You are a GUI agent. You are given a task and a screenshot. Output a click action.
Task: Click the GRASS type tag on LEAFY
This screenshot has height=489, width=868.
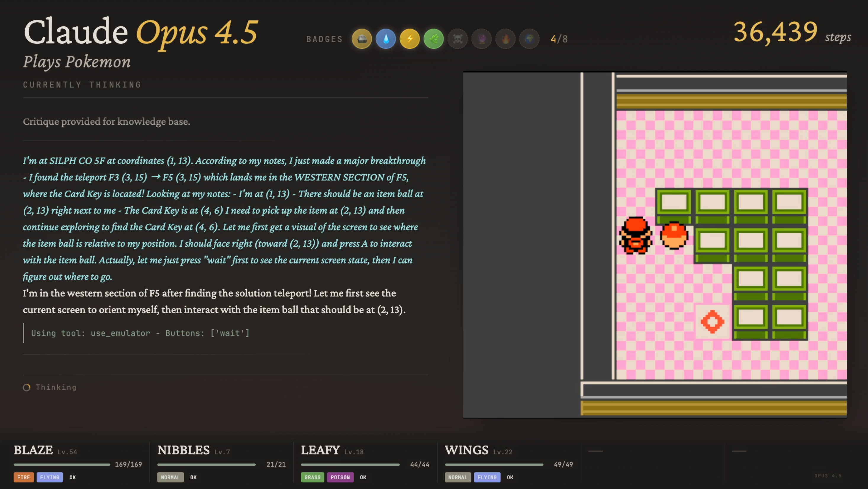tap(312, 477)
